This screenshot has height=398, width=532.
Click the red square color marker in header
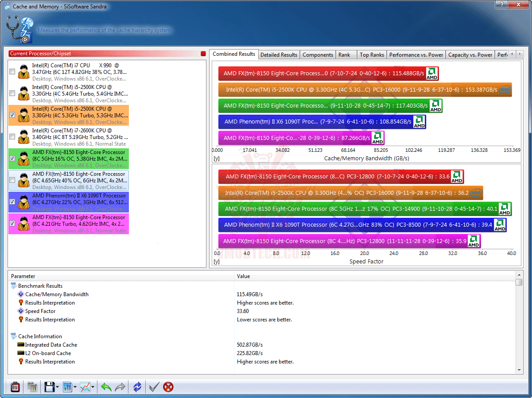(x=203, y=54)
